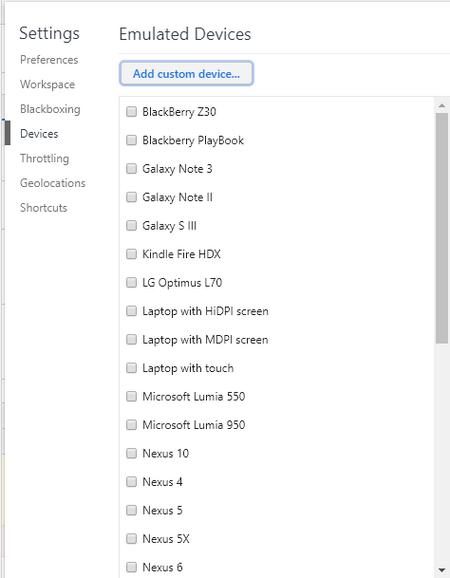Toggle the Microsoft Lumia 950 checkbox

coord(131,425)
